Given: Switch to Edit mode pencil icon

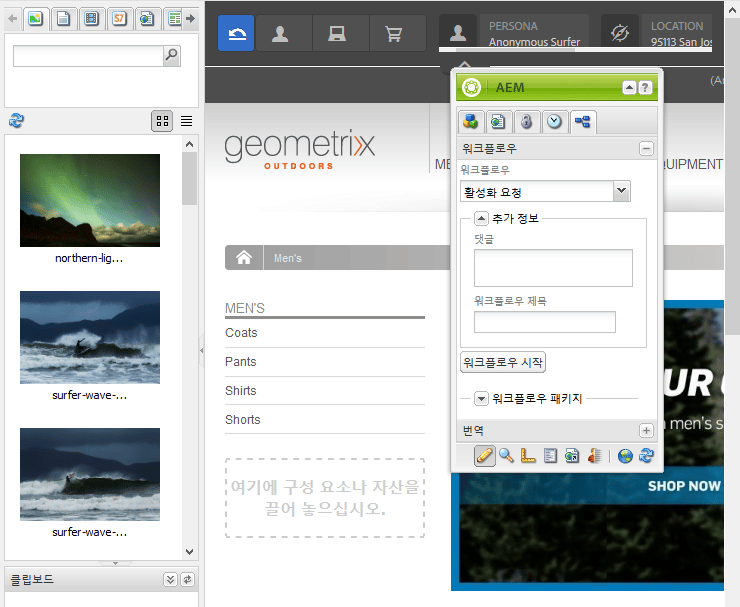Looking at the screenshot, I should tap(485, 455).
